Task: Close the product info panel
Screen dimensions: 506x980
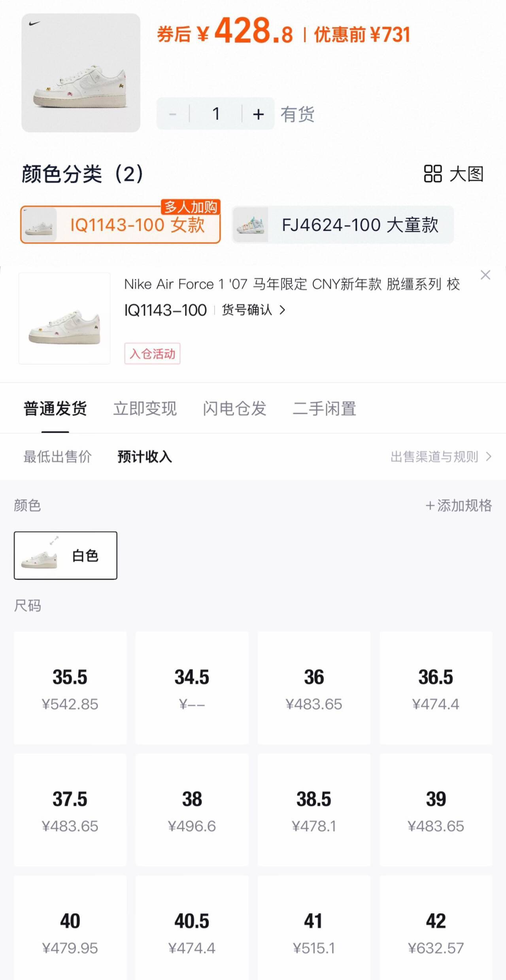Action: pos(485,275)
